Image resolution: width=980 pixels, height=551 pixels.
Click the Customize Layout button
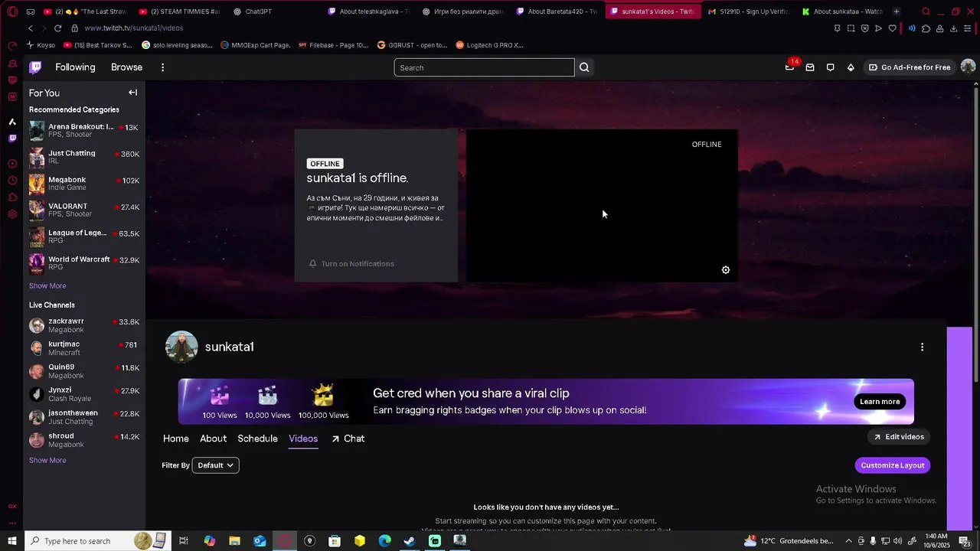coord(893,465)
